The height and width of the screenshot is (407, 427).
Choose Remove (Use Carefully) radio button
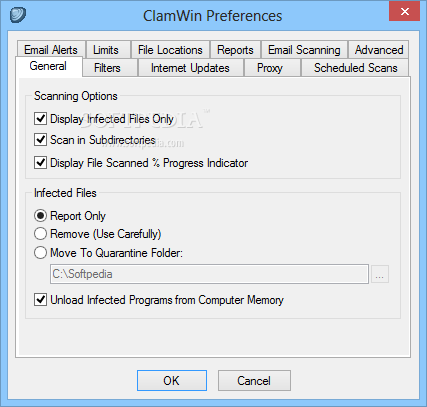point(40,234)
